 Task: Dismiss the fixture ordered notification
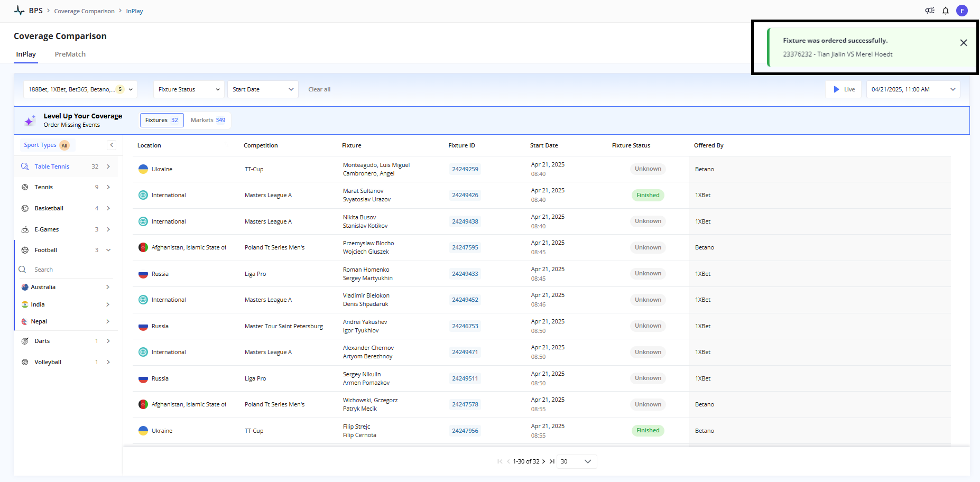963,43
